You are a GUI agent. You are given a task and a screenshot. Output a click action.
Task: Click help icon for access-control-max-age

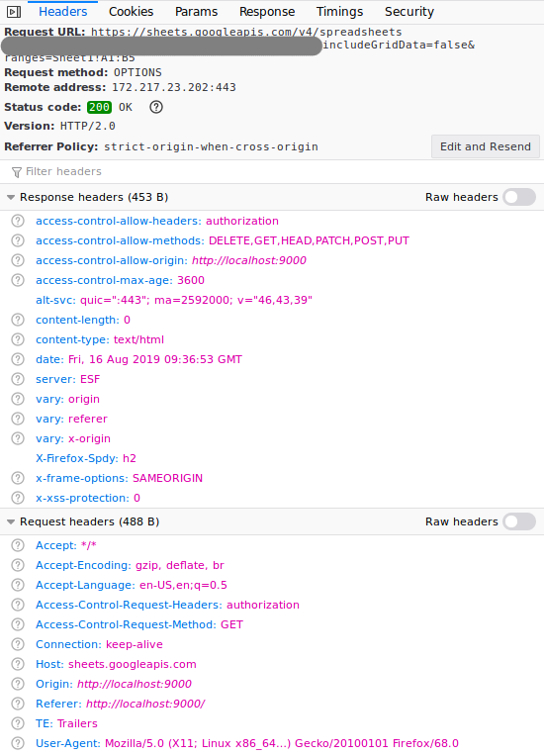18,280
